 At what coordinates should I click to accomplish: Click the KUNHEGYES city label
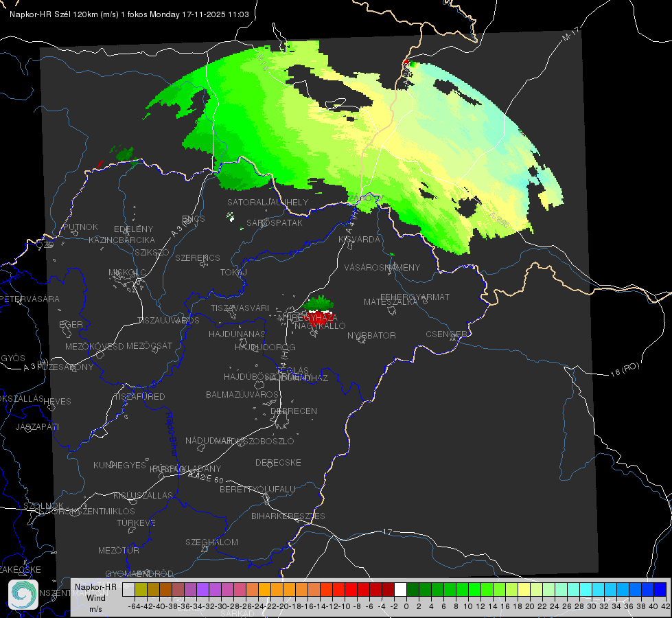click(x=119, y=465)
